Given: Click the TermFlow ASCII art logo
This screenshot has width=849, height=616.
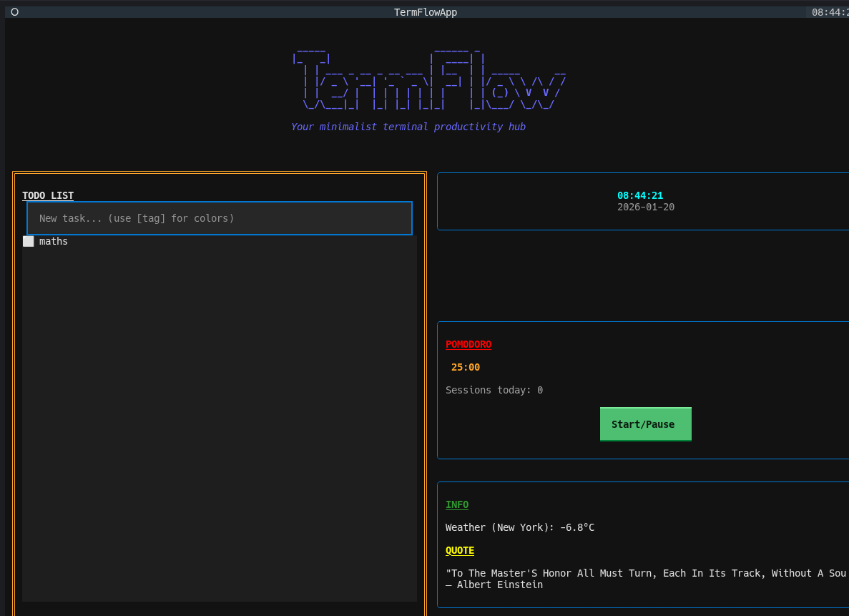Looking at the screenshot, I should tap(429, 80).
